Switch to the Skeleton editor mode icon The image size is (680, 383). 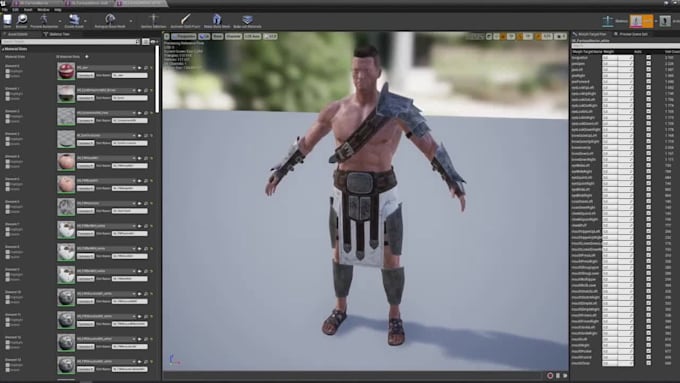pos(608,20)
